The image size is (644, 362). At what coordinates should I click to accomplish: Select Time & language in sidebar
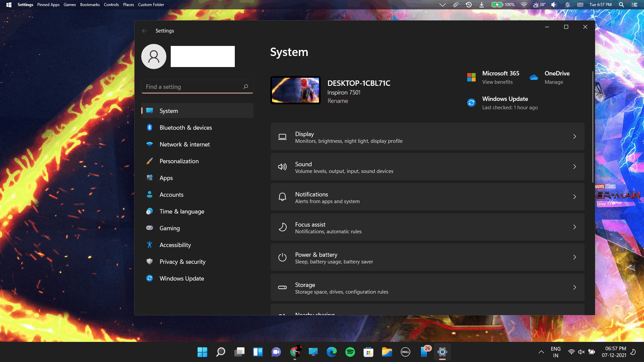click(x=197, y=211)
